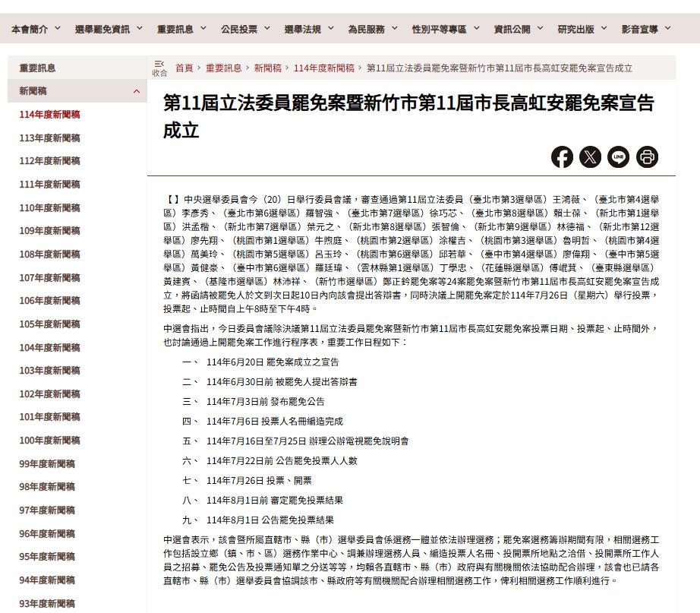700x613 pixels.
Task: Go to 首頁 breadcrumb link
Action: tap(184, 68)
